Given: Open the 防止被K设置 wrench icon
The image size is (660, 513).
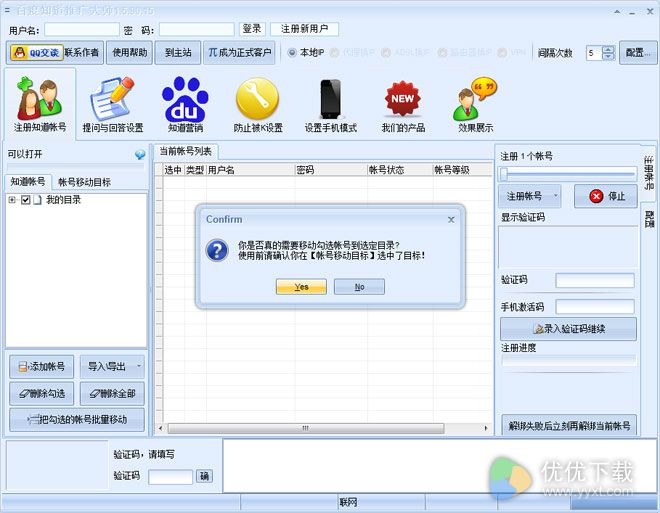Looking at the screenshot, I should (x=258, y=104).
